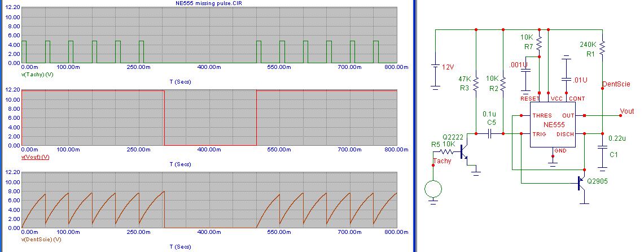
Task: Select the circular voltage source symbol
Action: click(x=433, y=189)
